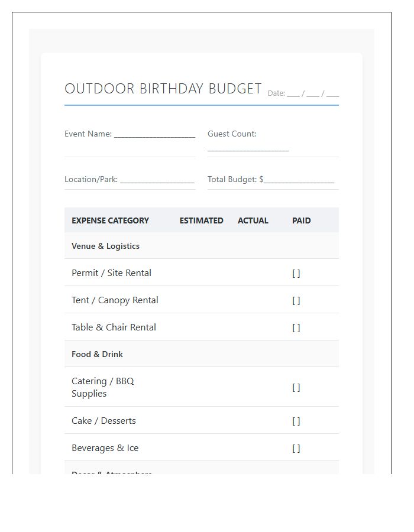414x532 pixels.
Task: Click the Location/Park label
Action: coord(91,180)
